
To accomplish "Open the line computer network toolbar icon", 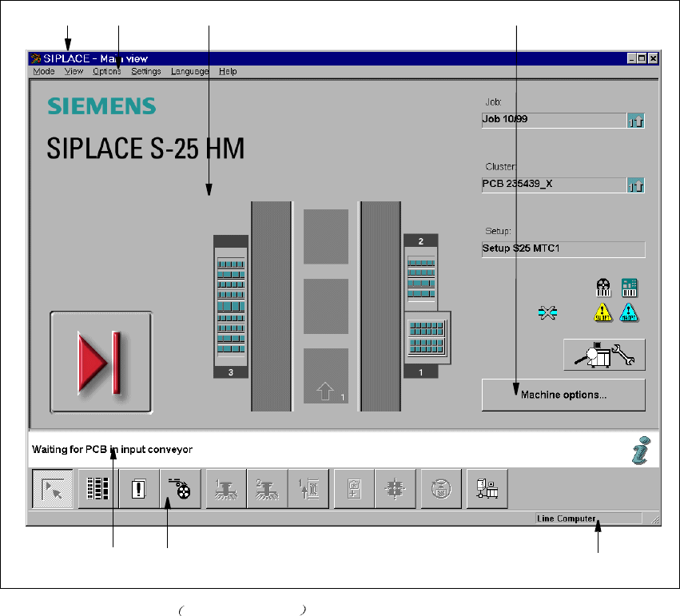I will 487,488.
